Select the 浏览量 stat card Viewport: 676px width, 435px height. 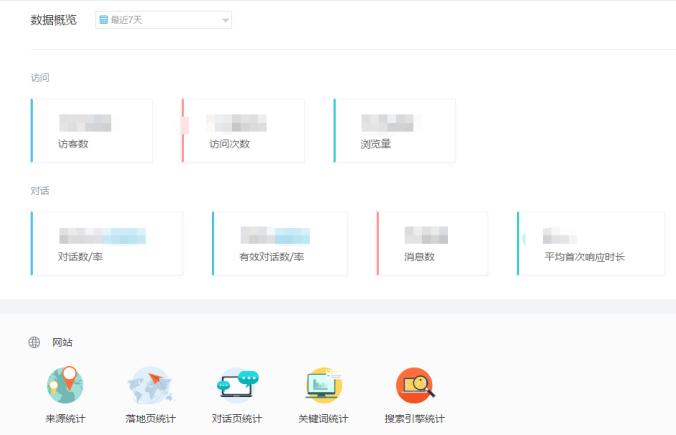(x=394, y=131)
